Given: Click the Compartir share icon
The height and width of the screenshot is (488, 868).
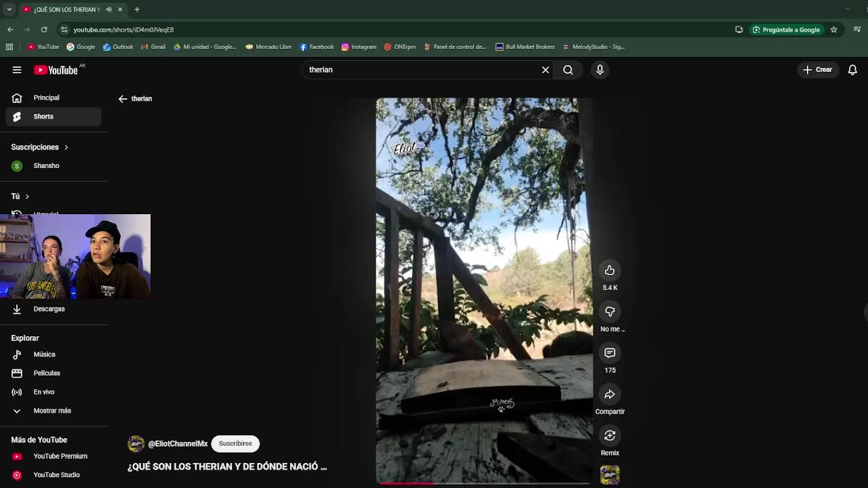Looking at the screenshot, I should click(610, 394).
